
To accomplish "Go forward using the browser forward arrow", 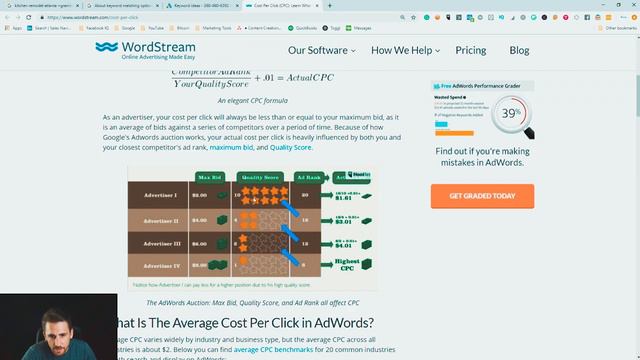I will [18, 18].
